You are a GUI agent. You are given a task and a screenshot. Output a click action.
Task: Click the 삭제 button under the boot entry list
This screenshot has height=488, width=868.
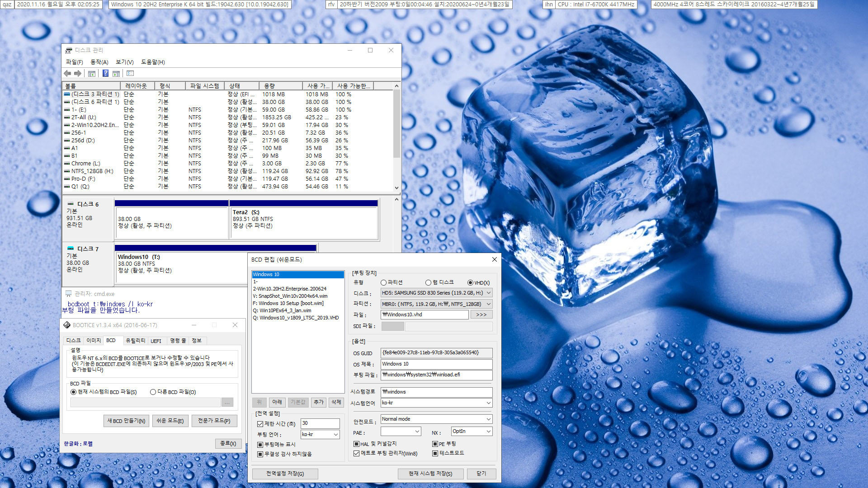point(336,402)
